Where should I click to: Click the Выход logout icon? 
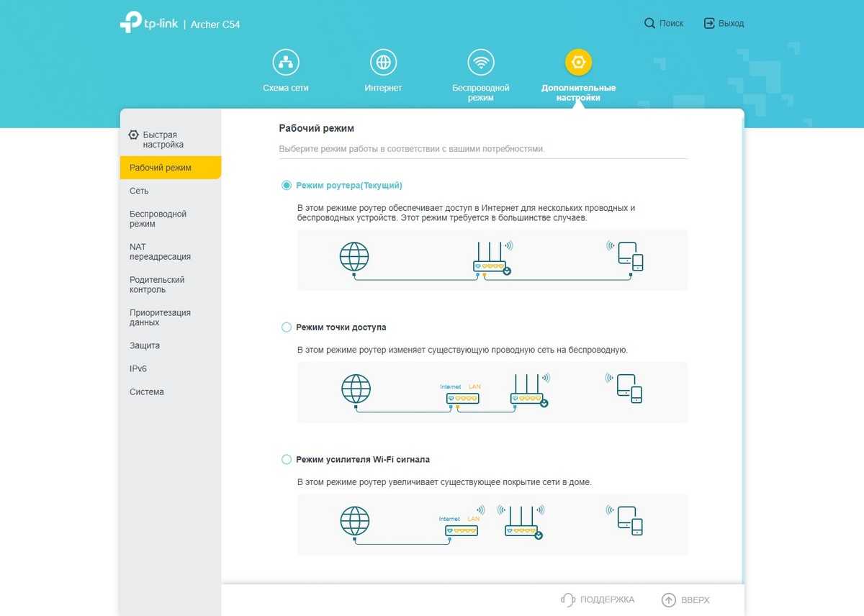point(709,24)
